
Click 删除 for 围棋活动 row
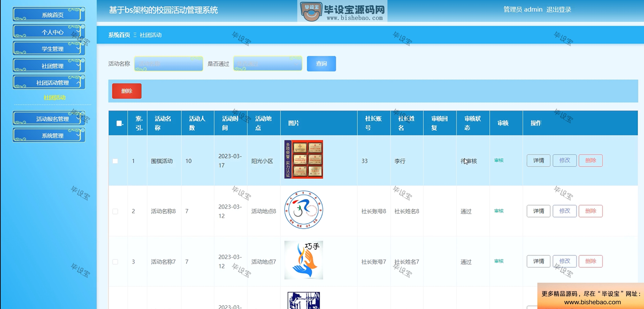[590, 160]
